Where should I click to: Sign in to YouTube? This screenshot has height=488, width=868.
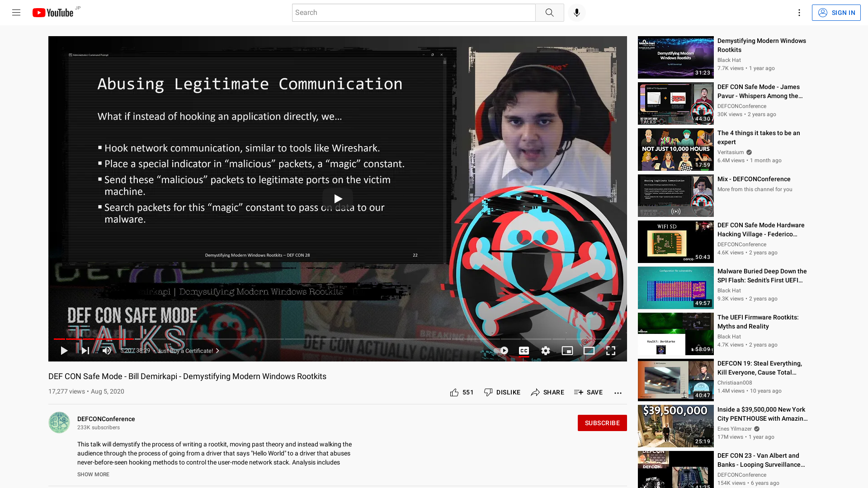pos(836,13)
